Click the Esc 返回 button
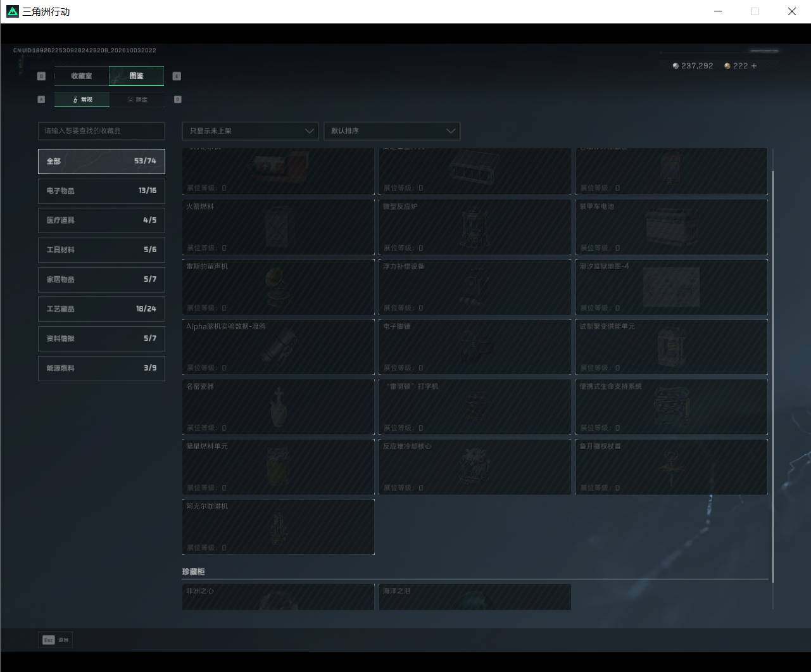The image size is (811, 672). [55, 640]
